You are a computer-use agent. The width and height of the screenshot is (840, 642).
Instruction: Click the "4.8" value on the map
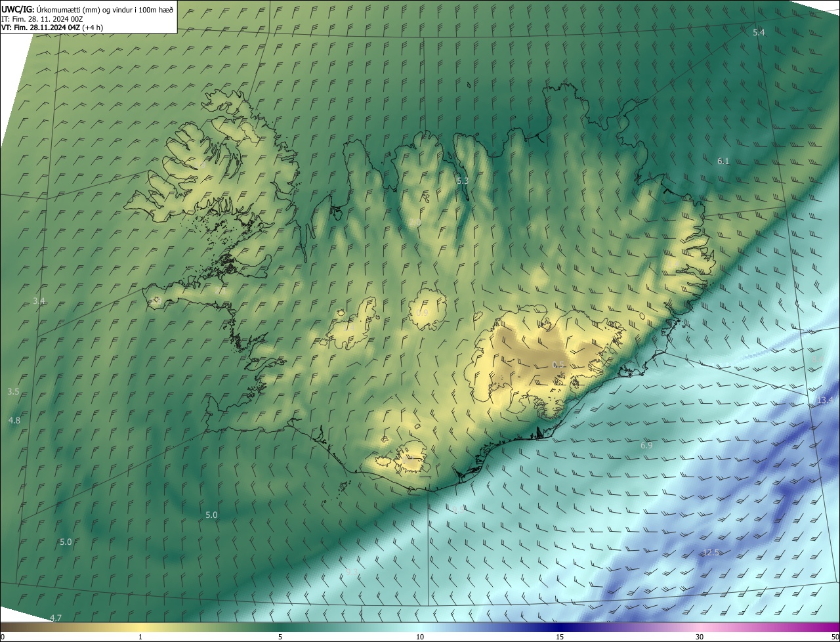coord(14,420)
